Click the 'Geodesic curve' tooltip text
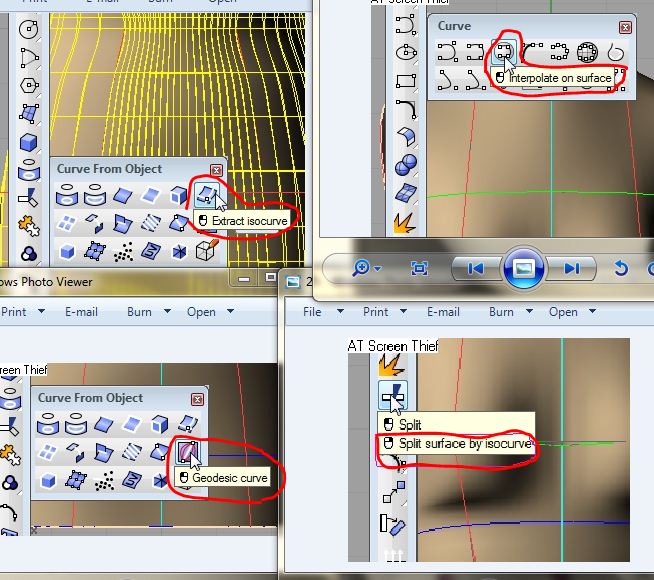 click(230, 478)
